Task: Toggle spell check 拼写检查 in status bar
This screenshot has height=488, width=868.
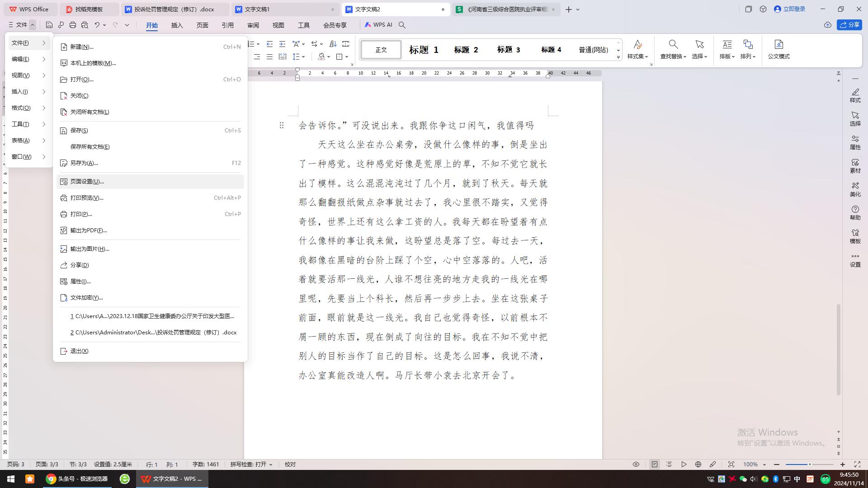Action: tap(251, 464)
